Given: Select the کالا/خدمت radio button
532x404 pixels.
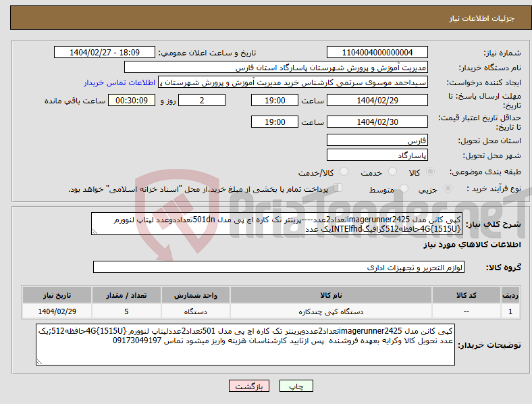Looking at the screenshot, I should pos(344,172).
